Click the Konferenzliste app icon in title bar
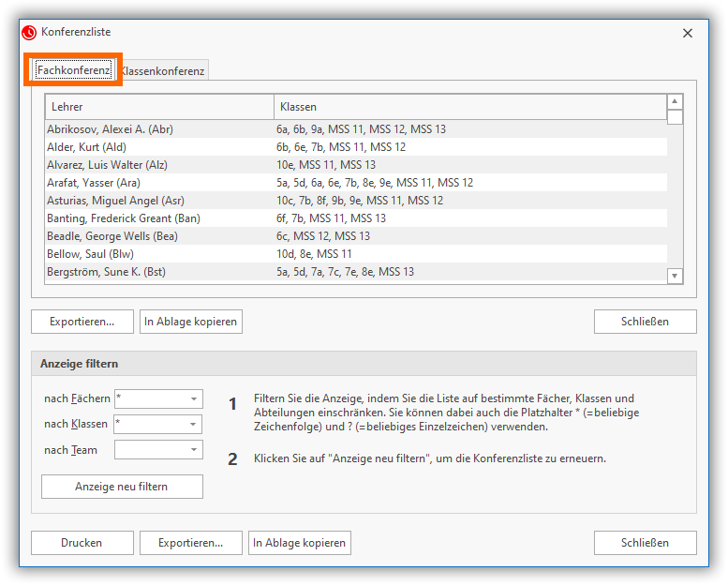728x586 pixels. click(x=29, y=33)
